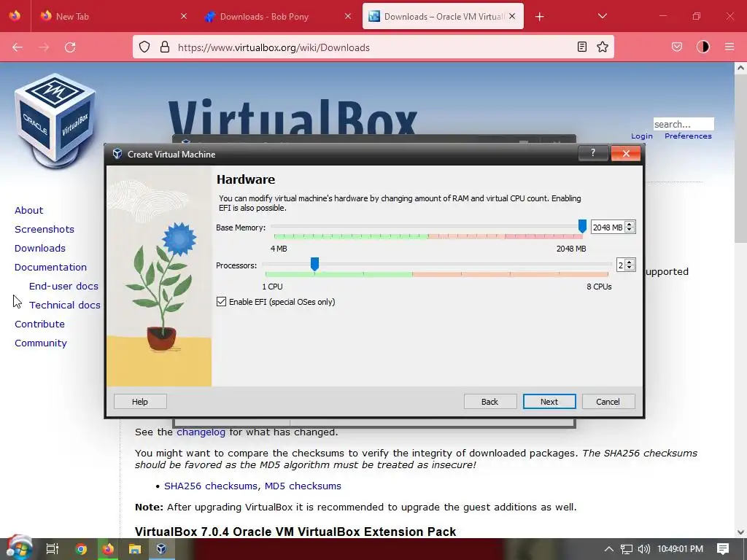This screenshot has width=747, height=560.
Task: Open the SHA256 checksums link
Action: (211, 486)
